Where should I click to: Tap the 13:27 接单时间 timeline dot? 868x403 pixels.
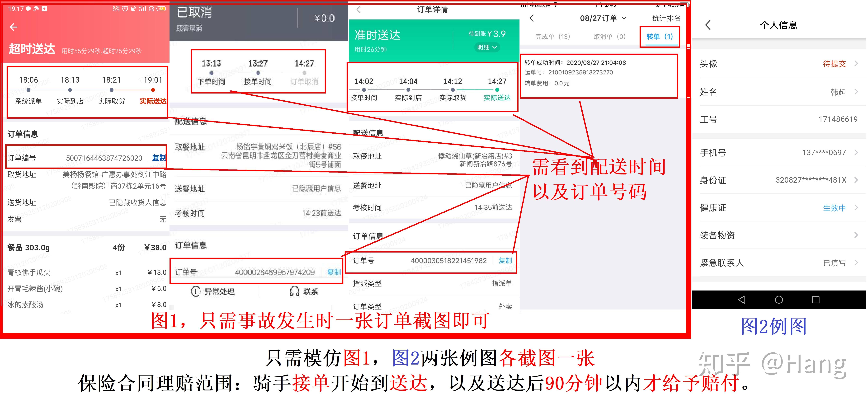(258, 73)
